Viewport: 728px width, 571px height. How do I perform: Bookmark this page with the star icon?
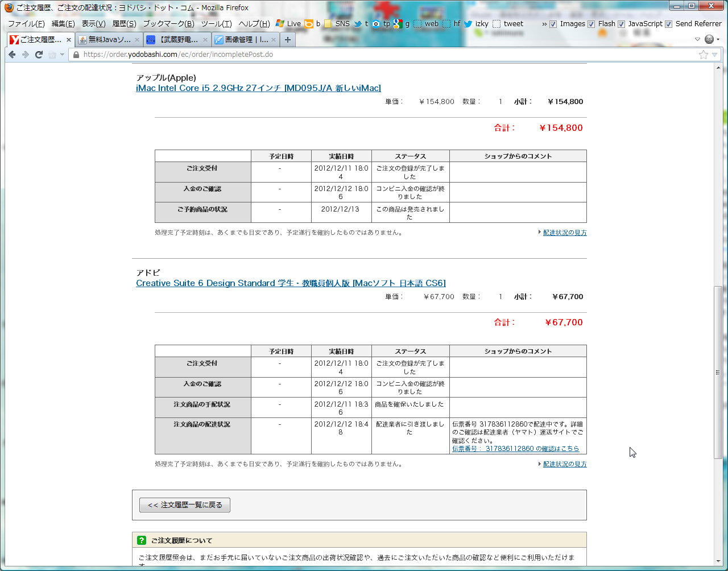click(704, 55)
